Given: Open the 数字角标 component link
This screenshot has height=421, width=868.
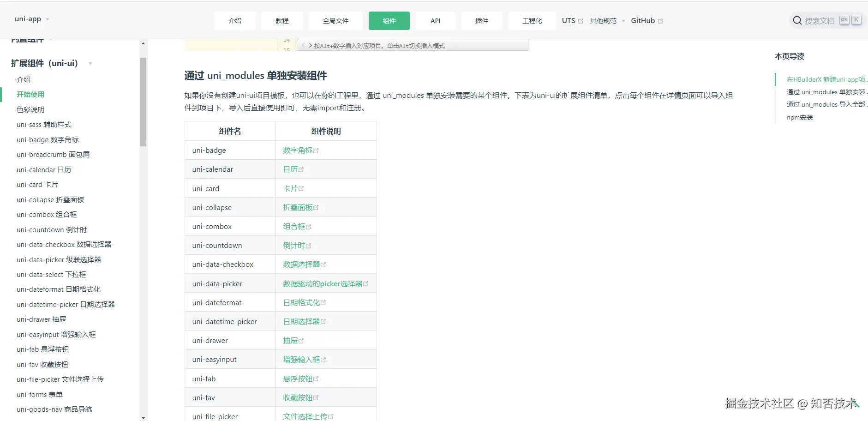Looking at the screenshot, I should [x=300, y=150].
